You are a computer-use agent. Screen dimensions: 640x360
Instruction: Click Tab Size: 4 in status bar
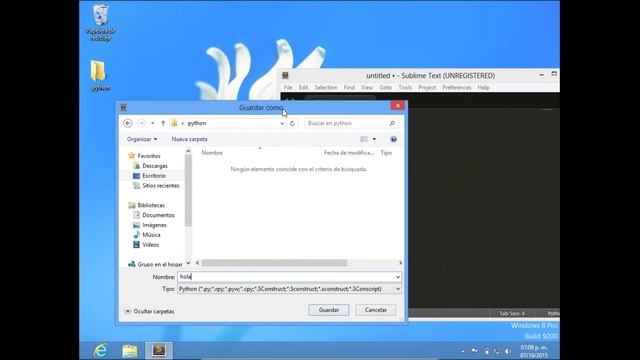click(512, 313)
